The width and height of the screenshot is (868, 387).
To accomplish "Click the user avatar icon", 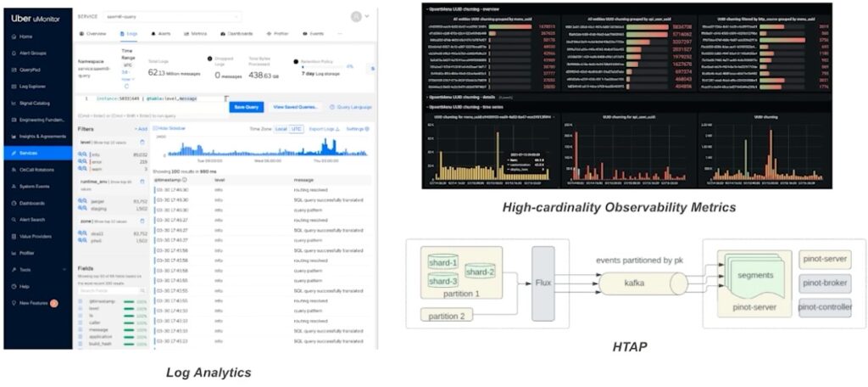I will [x=356, y=16].
